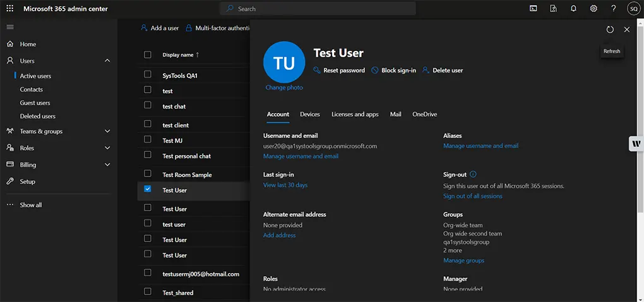Switch to the OneDrive tab
Screen dimensions: 644x302
(x=425, y=115)
